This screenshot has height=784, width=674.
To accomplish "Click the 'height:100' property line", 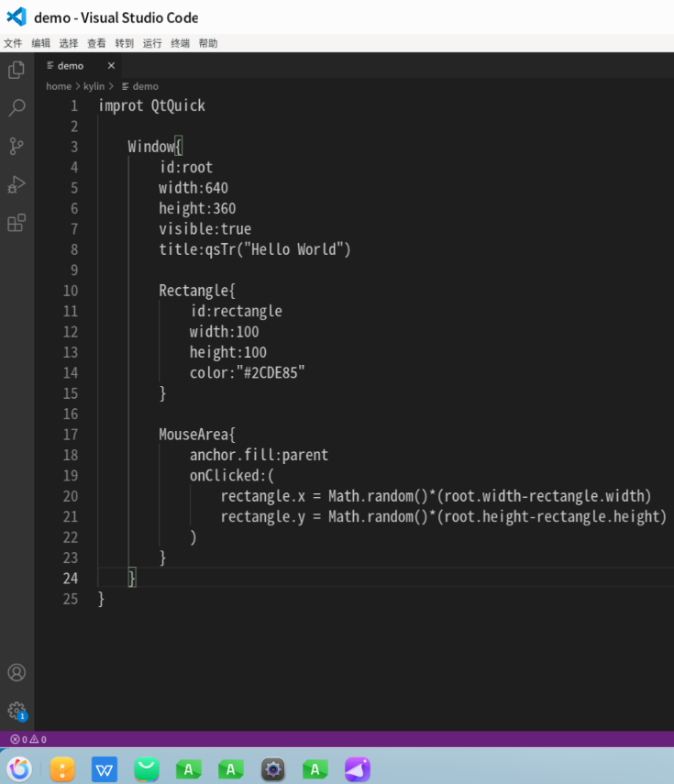I will click(x=228, y=352).
